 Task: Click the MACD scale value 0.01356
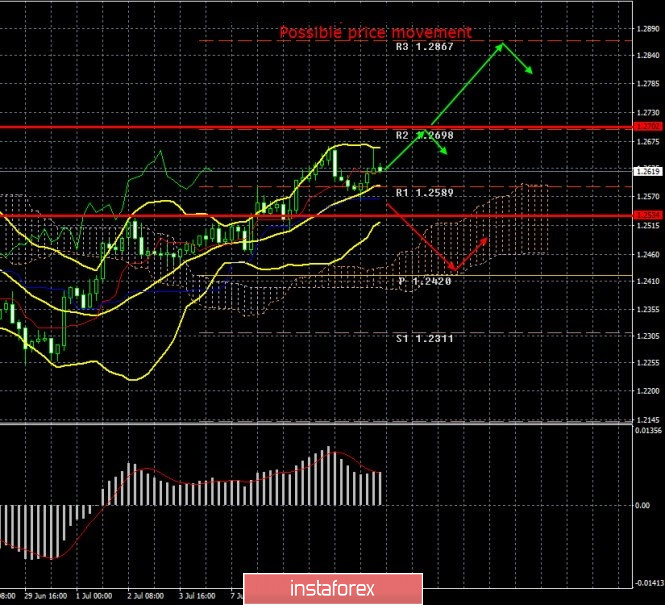click(x=648, y=431)
